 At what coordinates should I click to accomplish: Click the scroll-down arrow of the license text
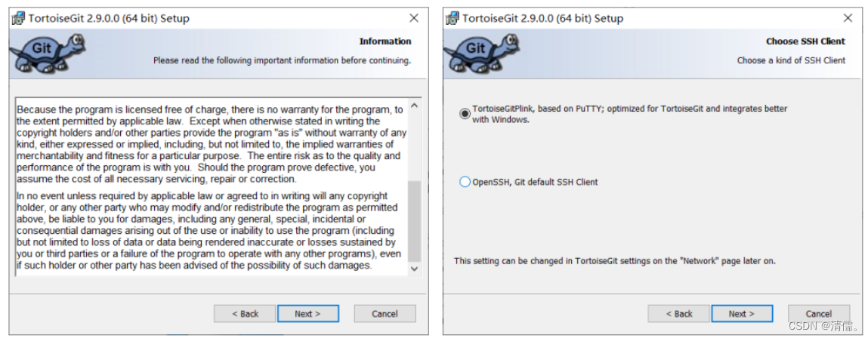[x=414, y=269]
